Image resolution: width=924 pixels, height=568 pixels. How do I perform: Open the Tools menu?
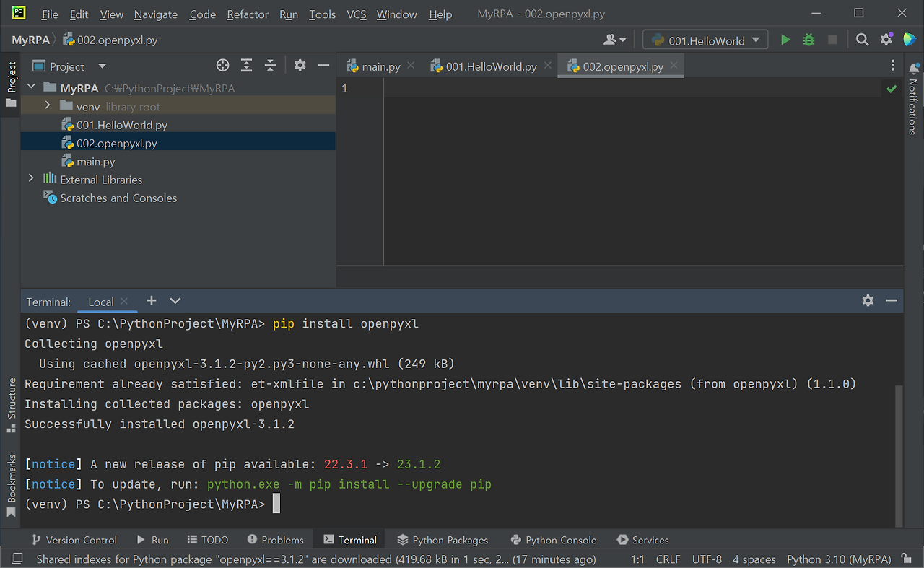pos(323,14)
